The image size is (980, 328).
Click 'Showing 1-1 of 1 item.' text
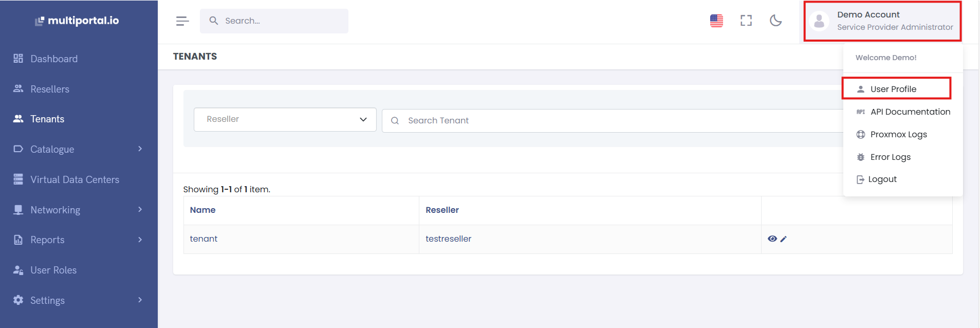pyautogui.click(x=227, y=189)
